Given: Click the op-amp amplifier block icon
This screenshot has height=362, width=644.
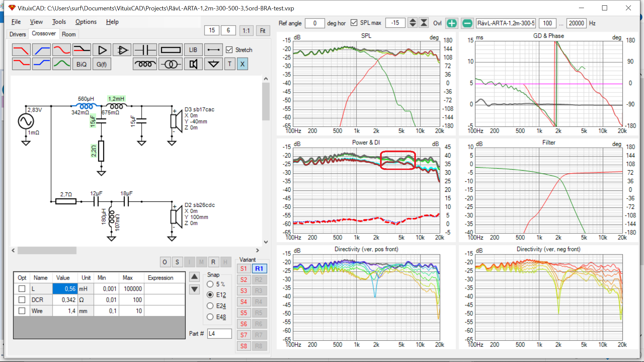Looking at the screenshot, I should (122, 50).
